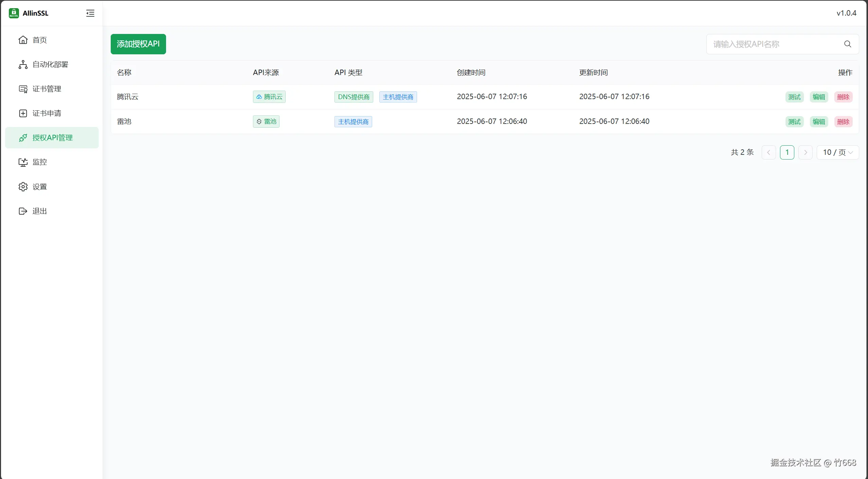
Task: Click the 退出 logout icon
Action: [23, 211]
